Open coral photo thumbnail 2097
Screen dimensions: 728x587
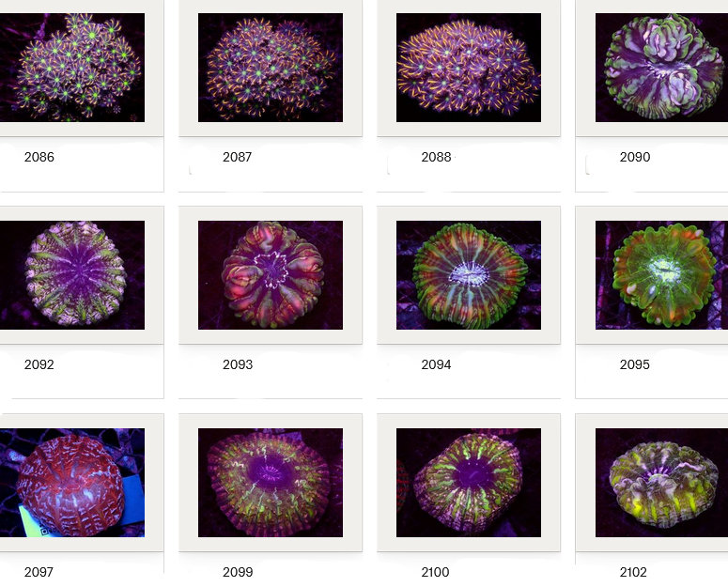(72, 483)
